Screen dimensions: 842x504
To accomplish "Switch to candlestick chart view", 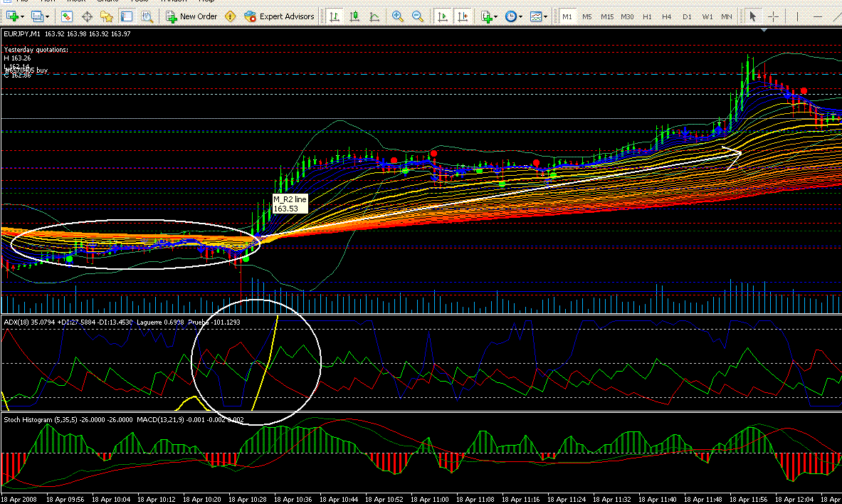I will point(354,16).
